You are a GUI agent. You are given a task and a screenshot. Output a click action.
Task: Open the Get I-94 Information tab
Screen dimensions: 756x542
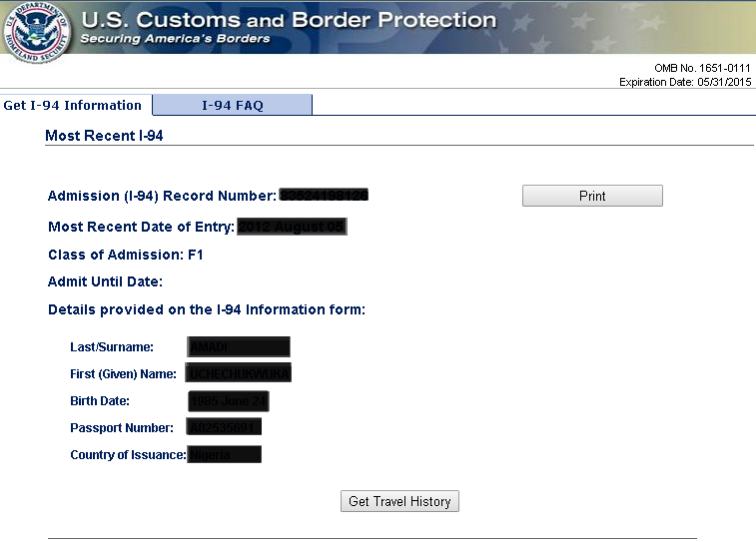[x=74, y=105]
